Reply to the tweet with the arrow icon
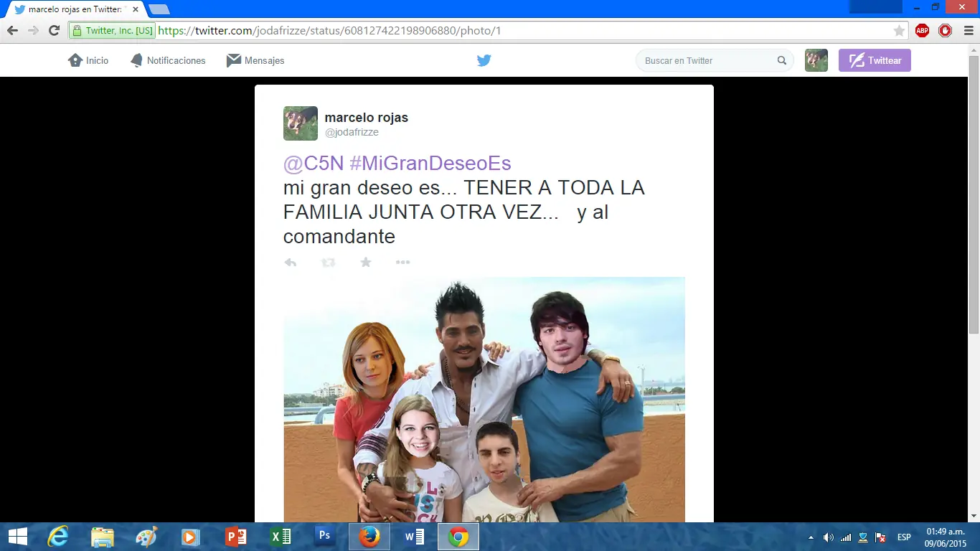Screen dimensions: 980x551 [x=291, y=263]
